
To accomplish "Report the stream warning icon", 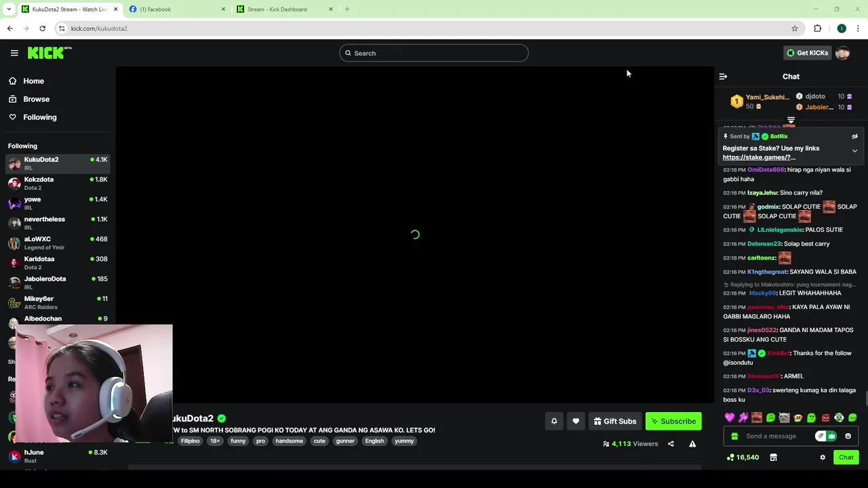I will [692, 444].
